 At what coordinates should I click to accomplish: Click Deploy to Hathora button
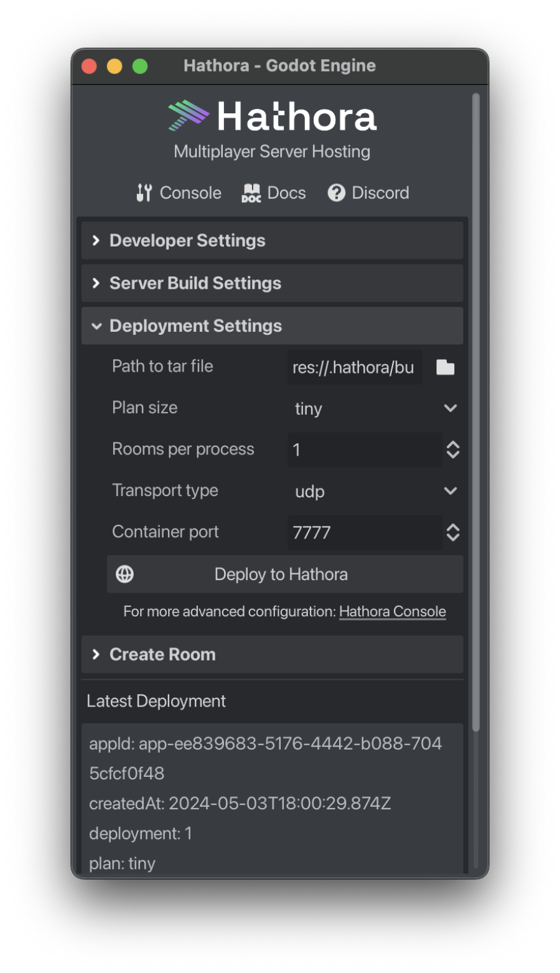click(x=285, y=574)
